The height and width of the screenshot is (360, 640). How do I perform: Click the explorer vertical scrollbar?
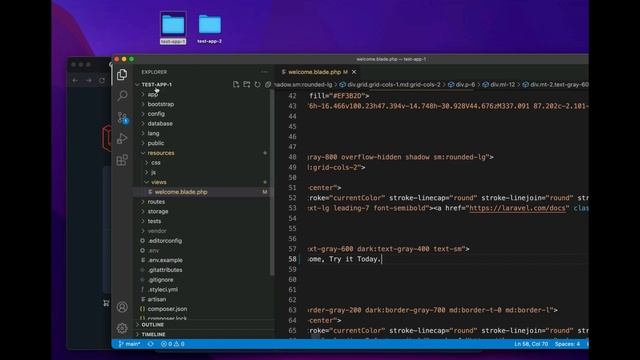pos(272,183)
